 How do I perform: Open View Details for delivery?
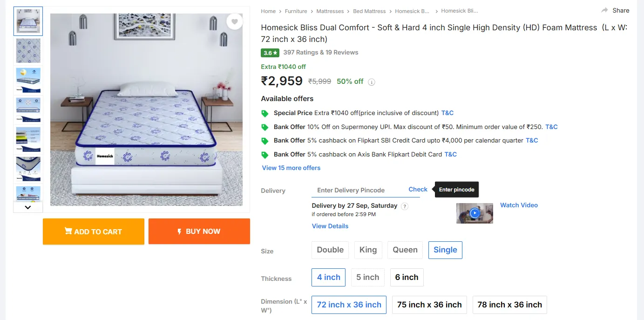[330, 226]
